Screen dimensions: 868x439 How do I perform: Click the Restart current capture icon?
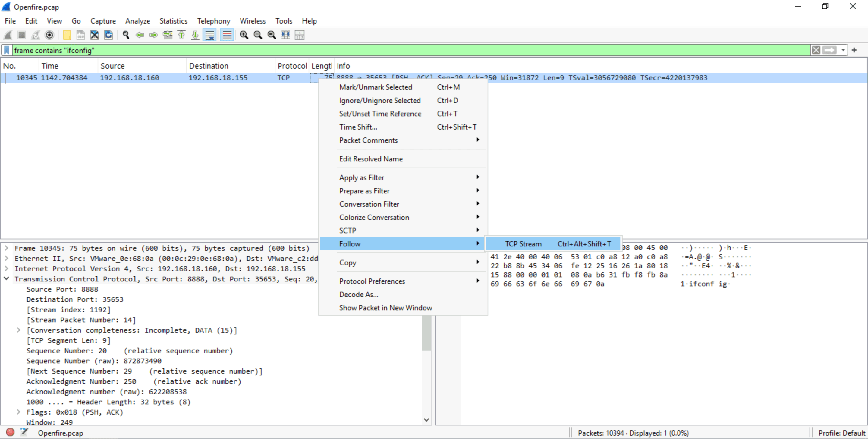36,35
